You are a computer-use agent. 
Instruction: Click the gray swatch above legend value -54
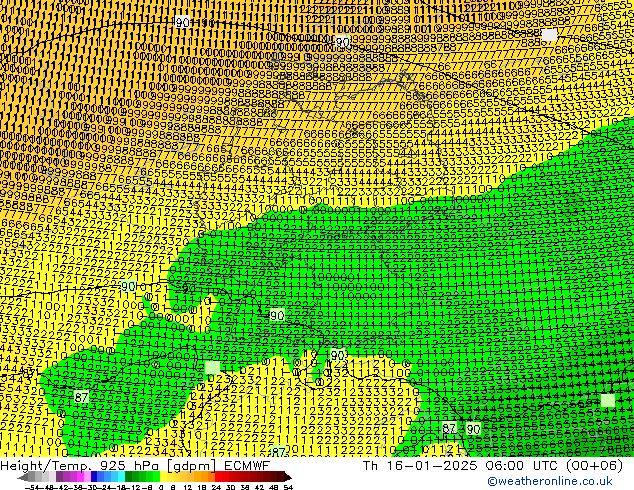pyautogui.click(x=32, y=477)
